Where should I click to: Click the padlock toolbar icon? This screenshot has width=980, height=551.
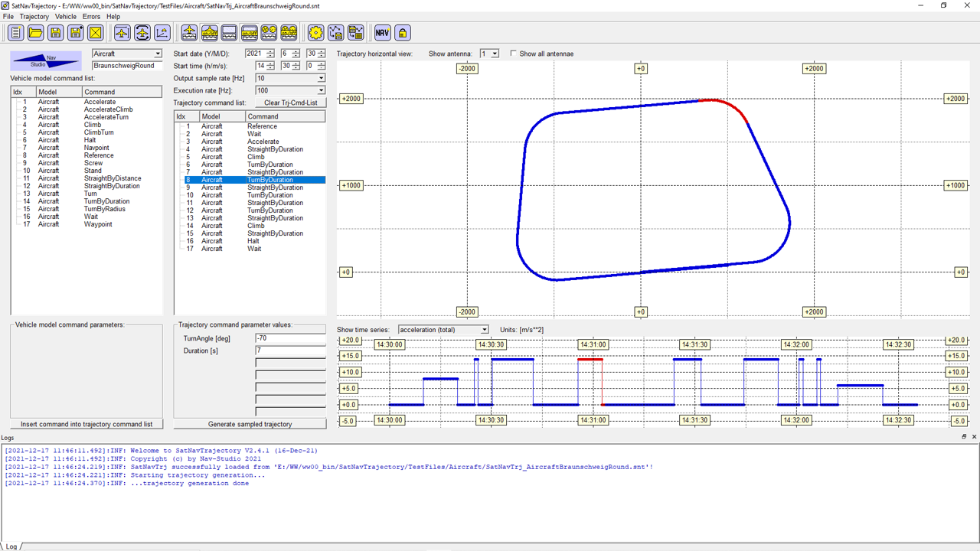pos(402,32)
